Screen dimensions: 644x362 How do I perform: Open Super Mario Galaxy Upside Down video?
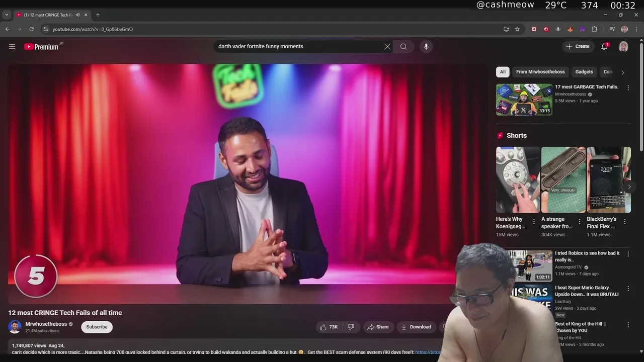587,291
